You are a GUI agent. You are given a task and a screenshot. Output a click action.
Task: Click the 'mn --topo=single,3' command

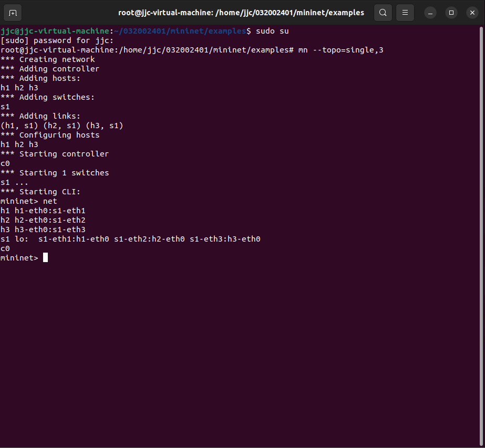tap(340, 50)
